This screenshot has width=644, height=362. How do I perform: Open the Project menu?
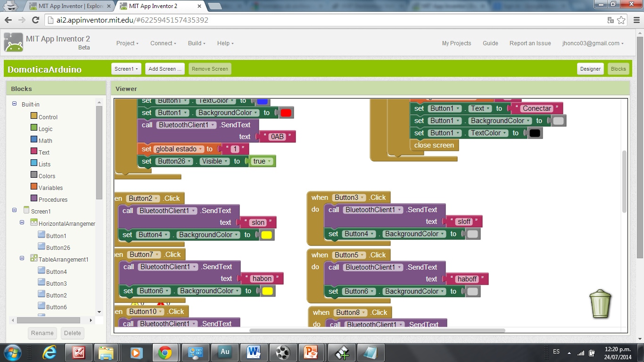tap(127, 43)
